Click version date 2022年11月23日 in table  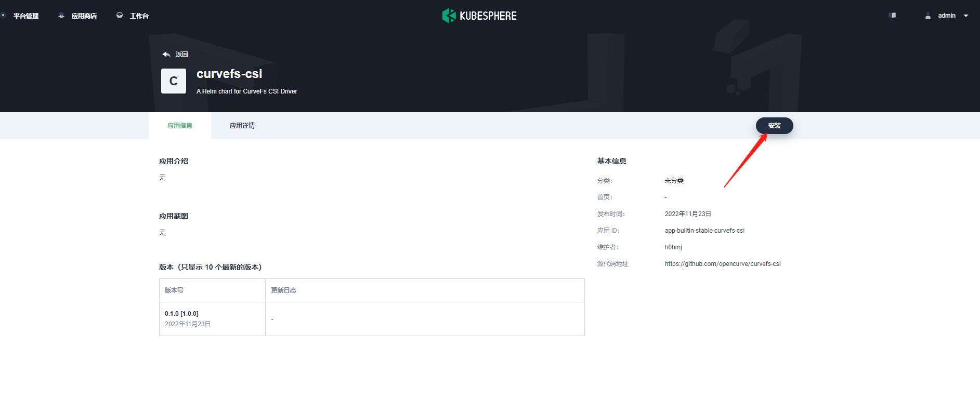(x=188, y=324)
